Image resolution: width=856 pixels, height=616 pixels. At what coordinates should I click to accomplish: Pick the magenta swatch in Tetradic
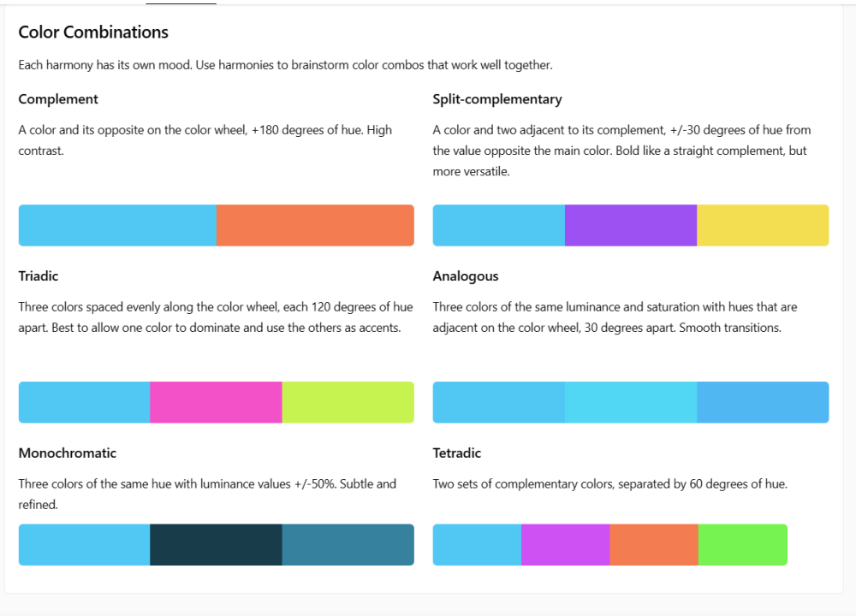(x=566, y=545)
